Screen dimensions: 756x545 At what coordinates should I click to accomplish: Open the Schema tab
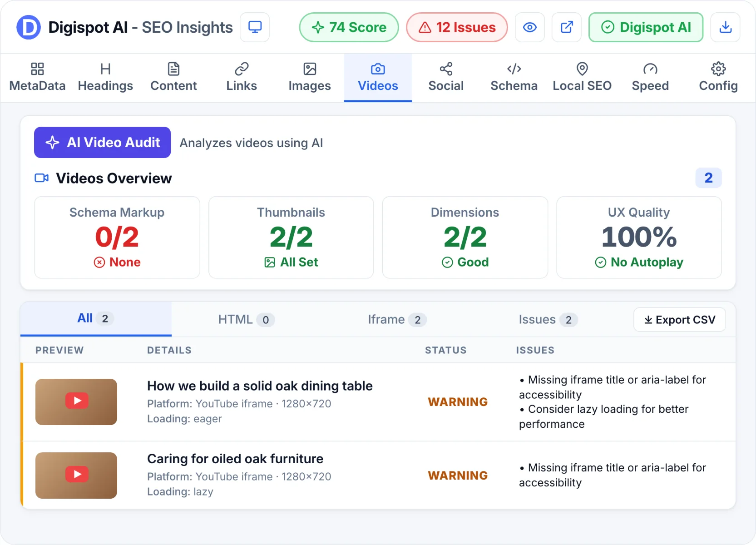coord(514,78)
